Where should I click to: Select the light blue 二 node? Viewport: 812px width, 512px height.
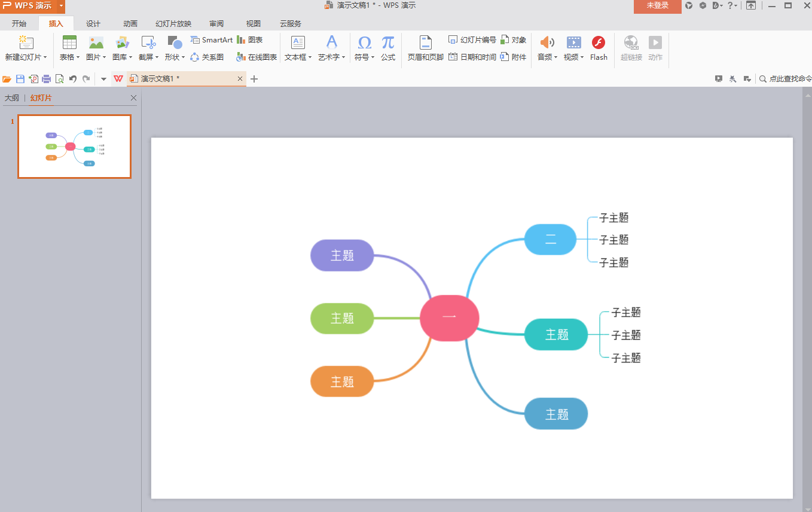point(551,240)
